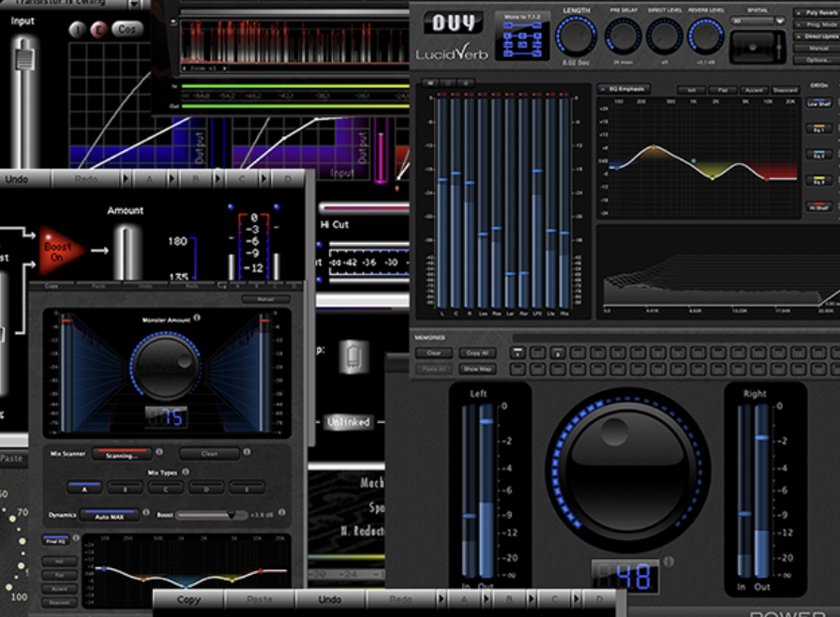The width and height of the screenshot is (840, 617).
Task: Switch to Mix Type B
Action: [123, 487]
